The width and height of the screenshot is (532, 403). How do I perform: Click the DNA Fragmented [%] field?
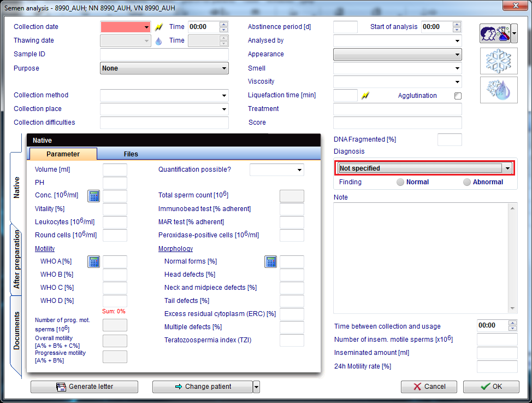click(450, 139)
